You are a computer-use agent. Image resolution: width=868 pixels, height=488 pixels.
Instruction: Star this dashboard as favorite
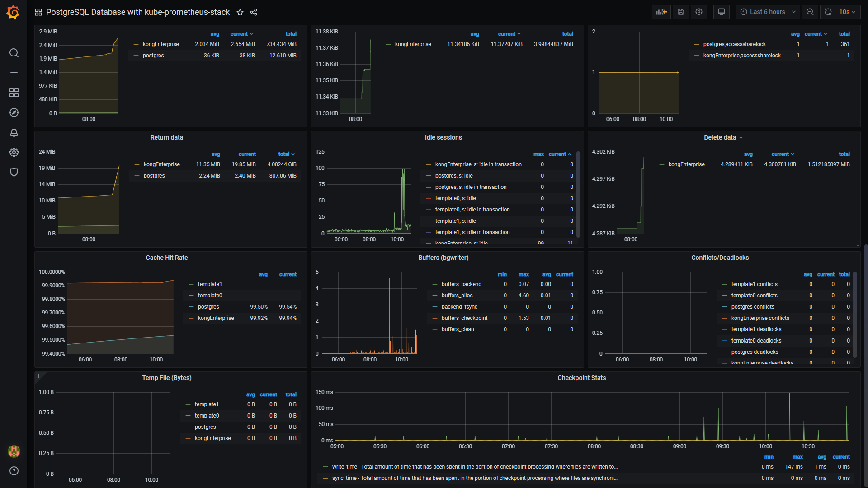(x=240, y=12)
